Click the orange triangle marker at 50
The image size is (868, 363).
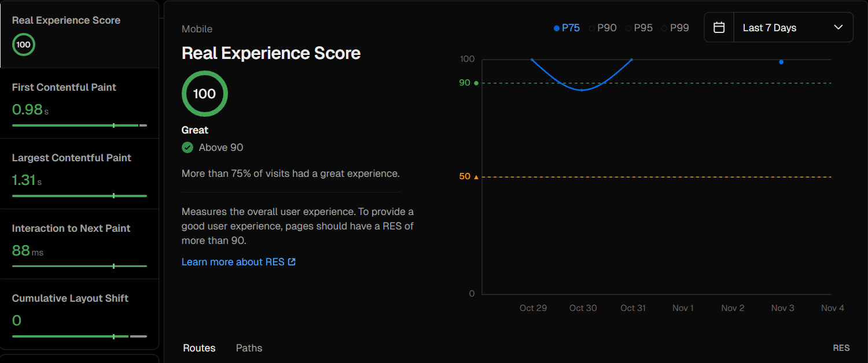pos(476,177)
